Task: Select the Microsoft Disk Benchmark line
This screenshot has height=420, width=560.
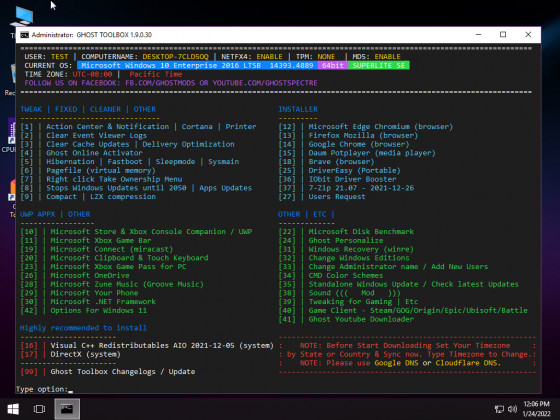Action: pos(346,232)
